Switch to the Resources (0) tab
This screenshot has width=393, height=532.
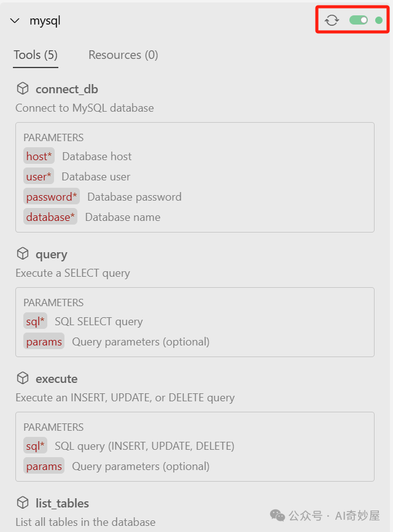tap(123, 55)
